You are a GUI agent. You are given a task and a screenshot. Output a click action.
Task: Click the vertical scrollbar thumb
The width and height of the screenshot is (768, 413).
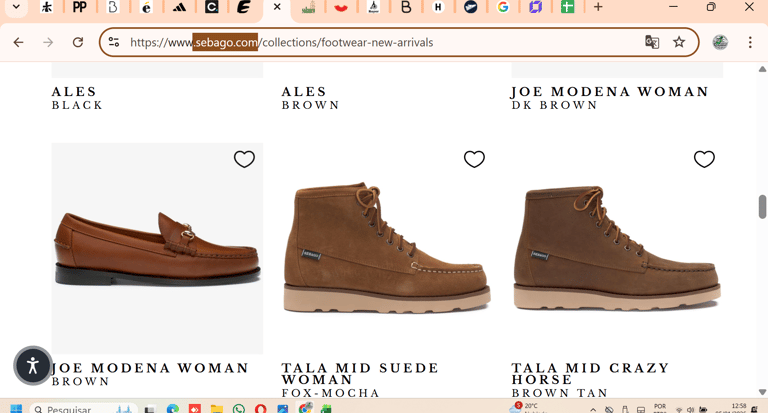(762, 207)
